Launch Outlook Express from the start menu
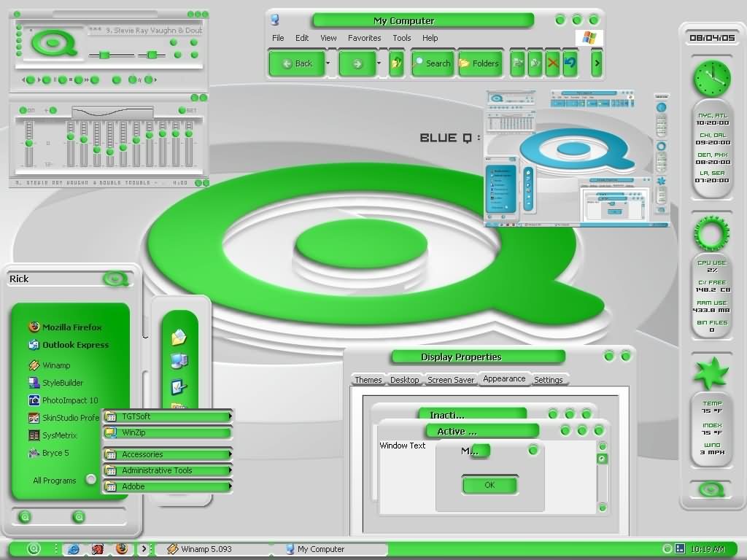The image size is (747, 560). 69,345
